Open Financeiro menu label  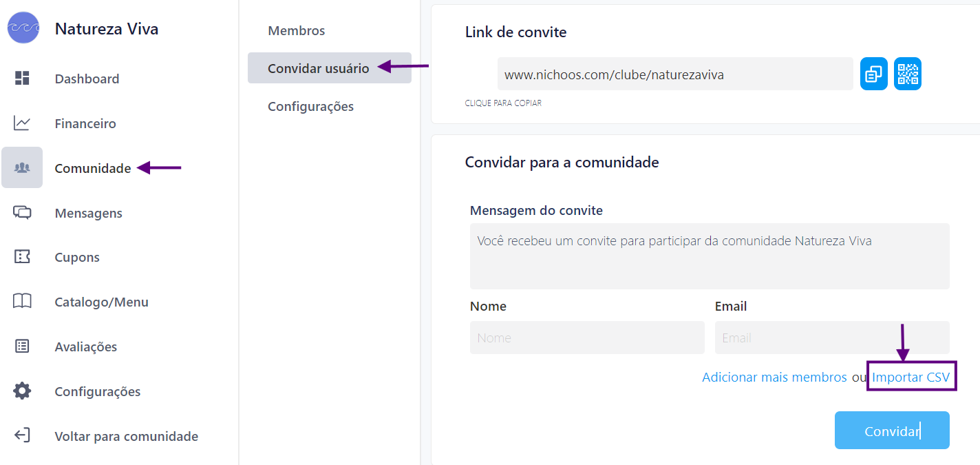click(85, 123)
